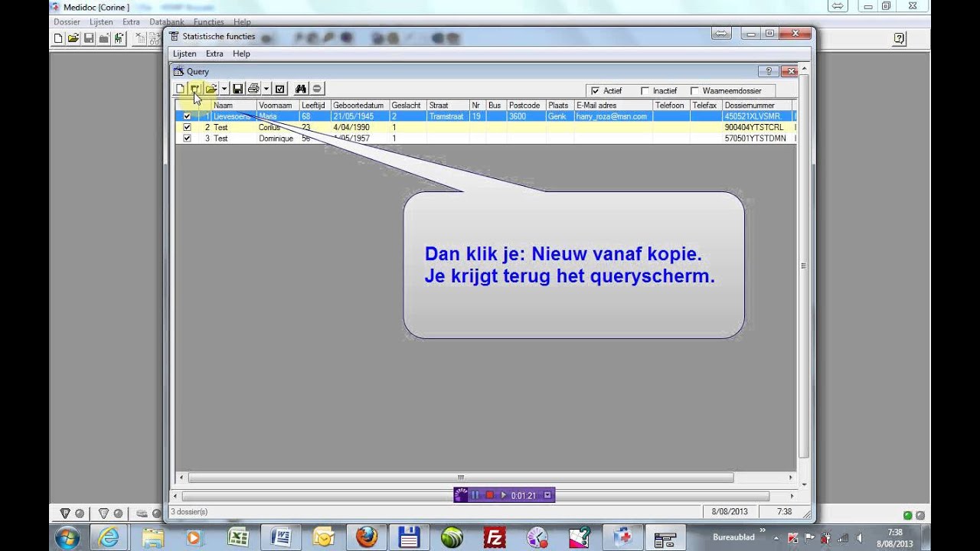Open Lijsten menu in Statistische functies window
Screen dimensions: 980x551
185,54
